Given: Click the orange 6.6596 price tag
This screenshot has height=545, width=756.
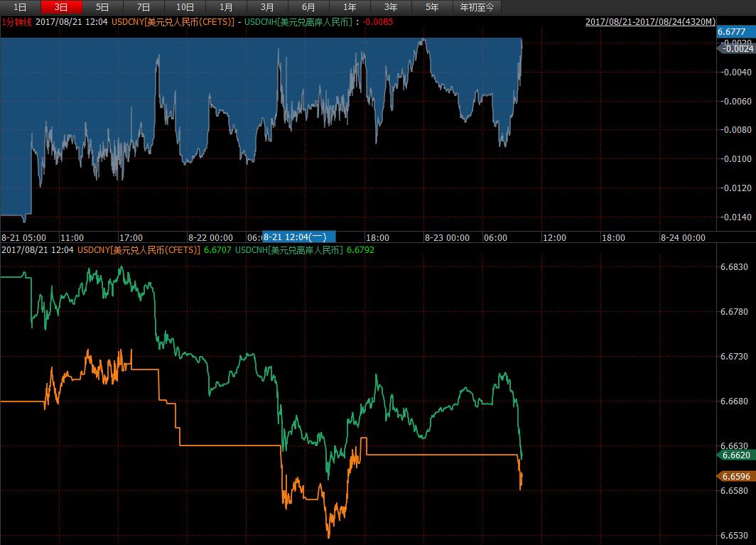Looking at the screenshot, I should [x=736, y=477].
